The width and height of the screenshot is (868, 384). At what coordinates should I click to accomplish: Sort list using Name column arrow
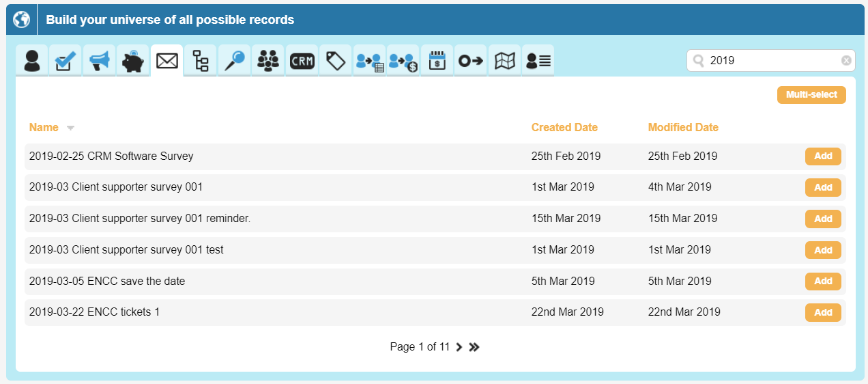pos(70,128)
